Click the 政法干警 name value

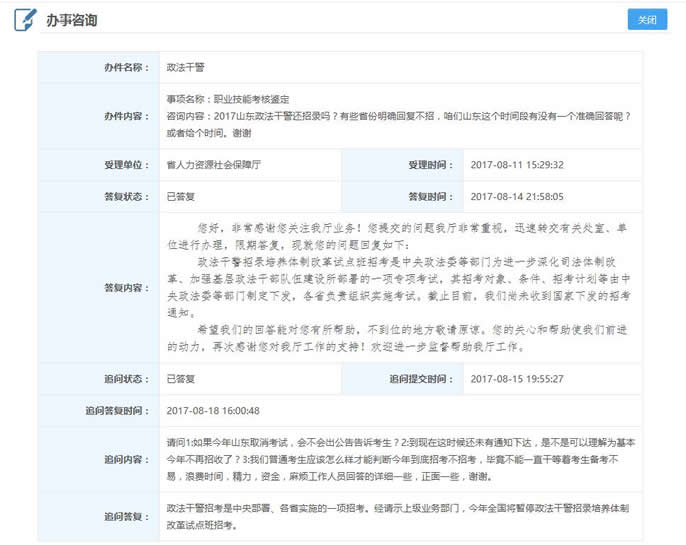pyautogui.click(x=186, y=67)
